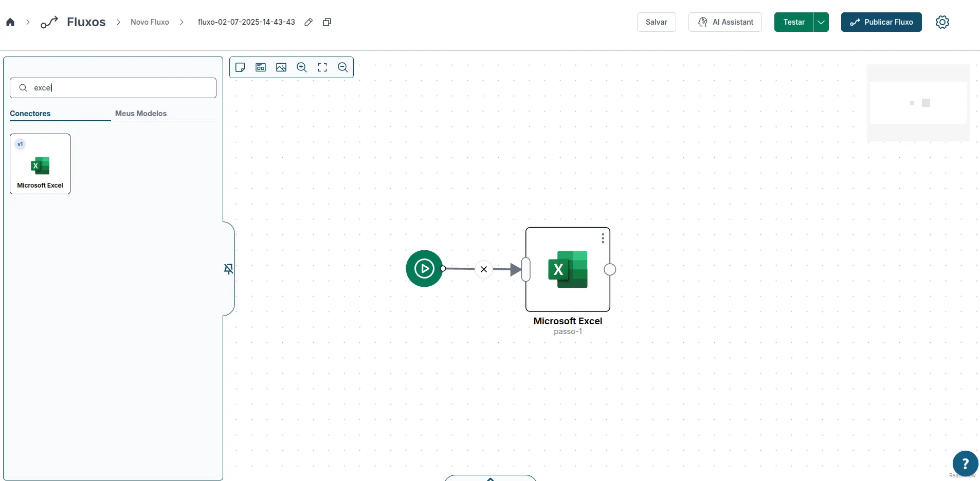Run the flow with Testar button
Viewport: 980px width, 481px height.
pyautogui.click(x=794, y=22)
